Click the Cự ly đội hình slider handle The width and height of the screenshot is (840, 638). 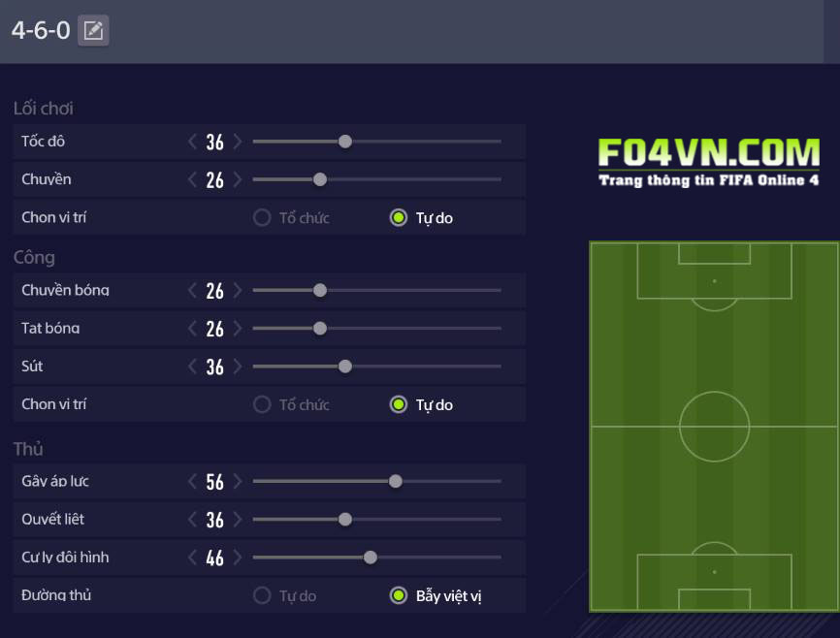tap(370, 558)
